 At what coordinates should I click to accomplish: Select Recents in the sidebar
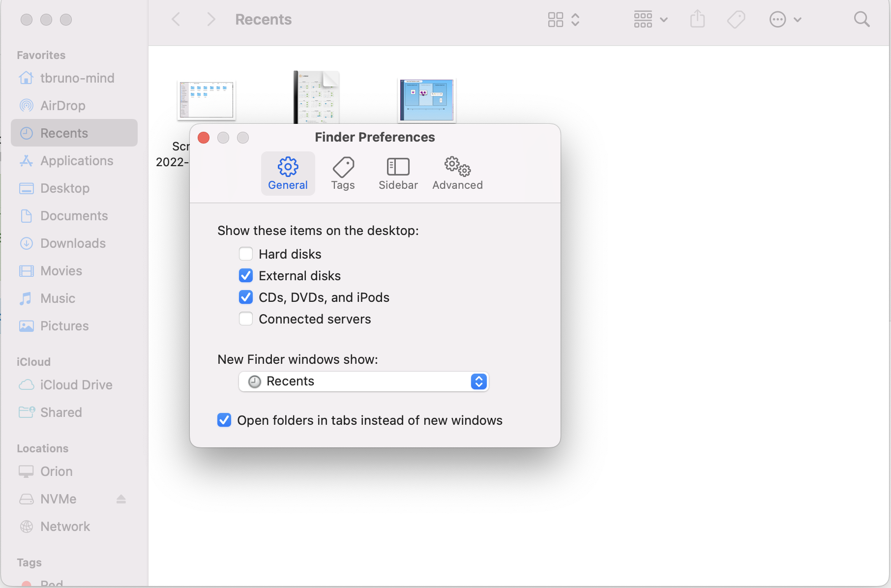[74, 133]
